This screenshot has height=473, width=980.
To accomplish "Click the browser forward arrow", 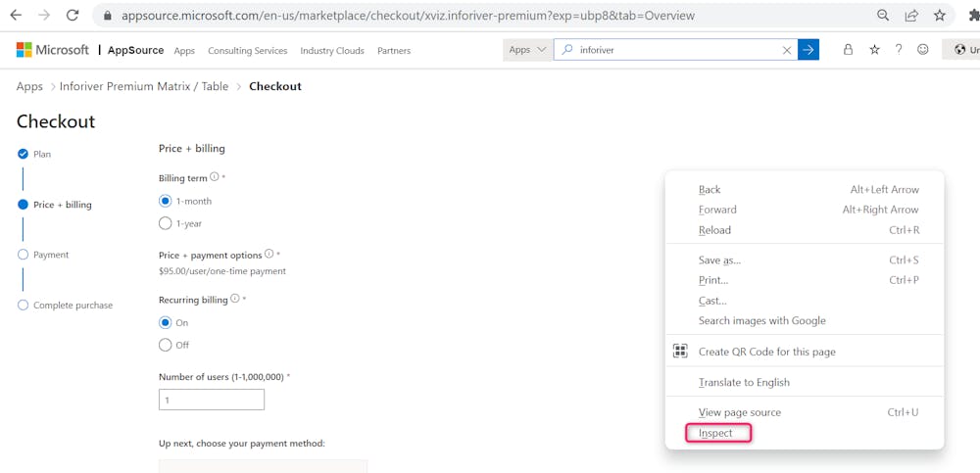I will tap(44, 15).
